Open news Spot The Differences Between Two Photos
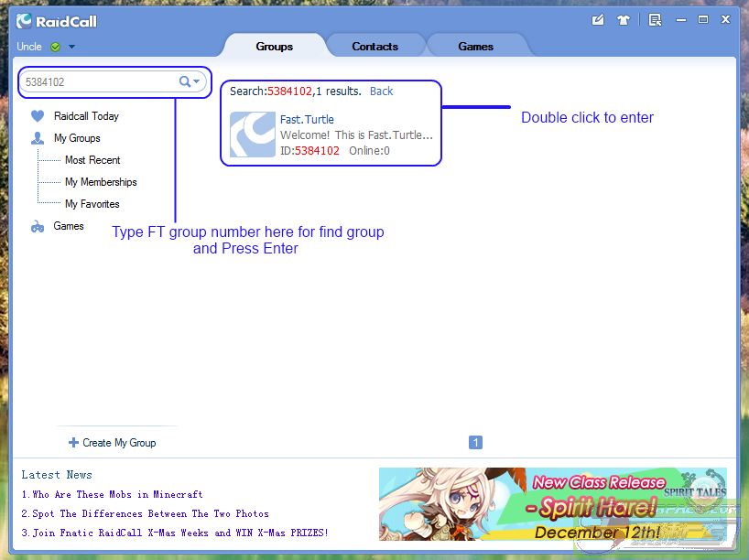The image size is (749, 560). [146, 513]
